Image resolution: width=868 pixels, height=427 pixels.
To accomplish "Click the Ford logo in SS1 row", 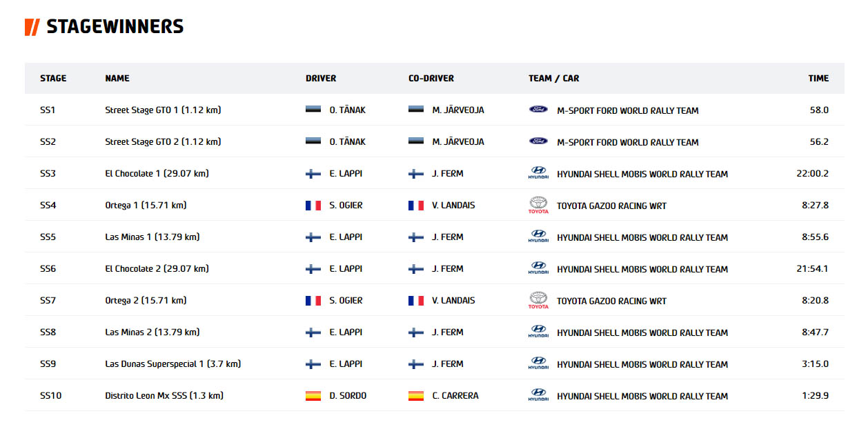I will click(538, 110).
